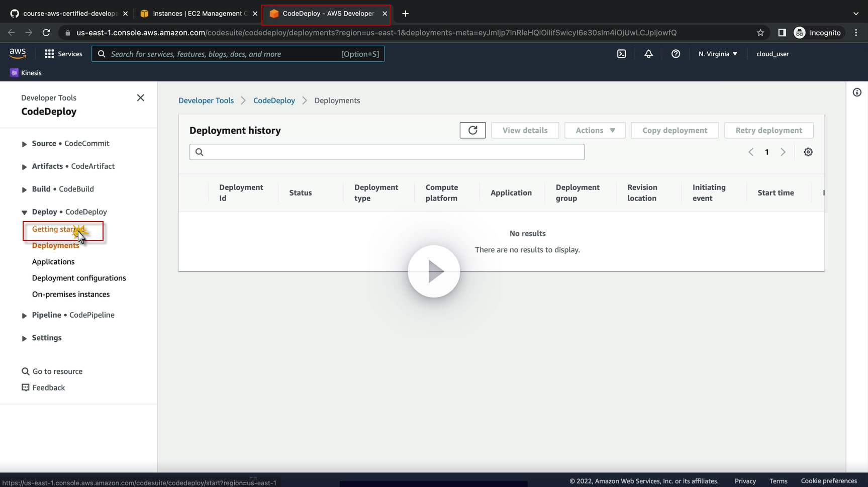
Task: Click the Feedback icon in sidebar
Action: pos(26,387)
